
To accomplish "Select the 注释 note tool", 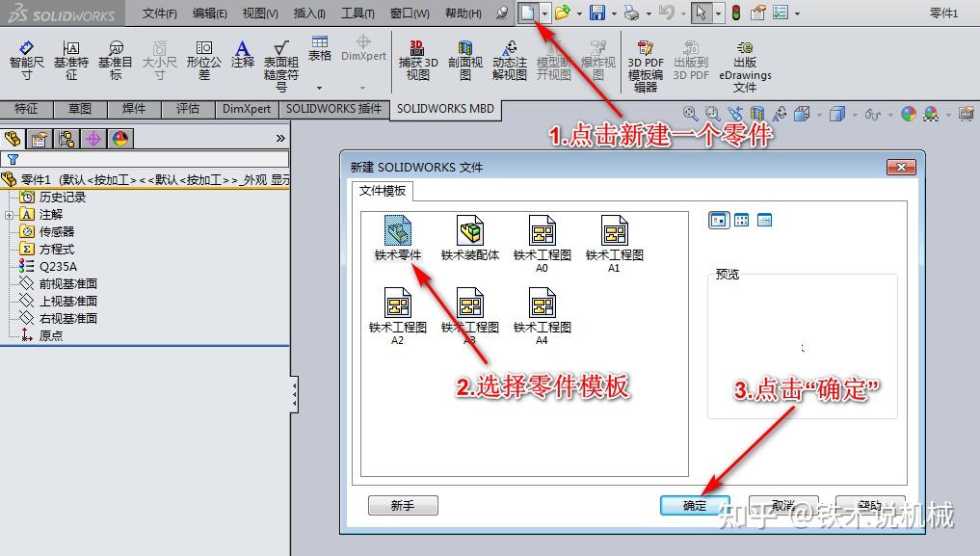I will click(x=243, y=55).
